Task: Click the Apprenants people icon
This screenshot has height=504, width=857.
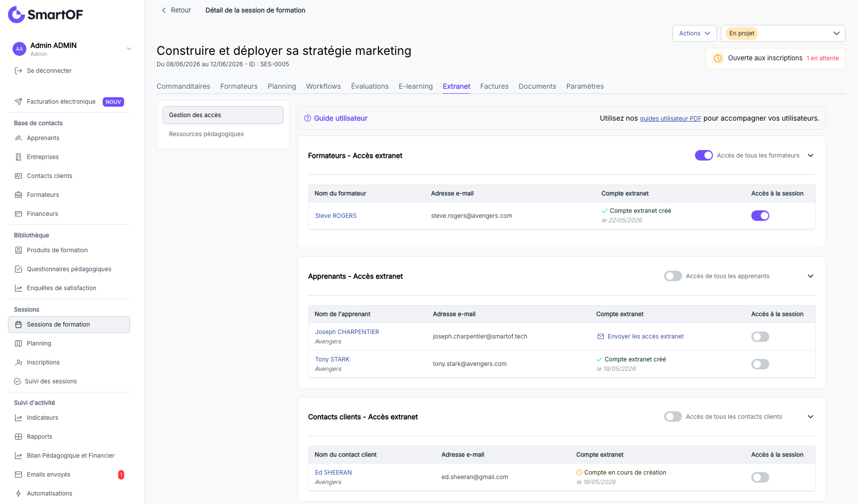Action: [x=18, y=138]
